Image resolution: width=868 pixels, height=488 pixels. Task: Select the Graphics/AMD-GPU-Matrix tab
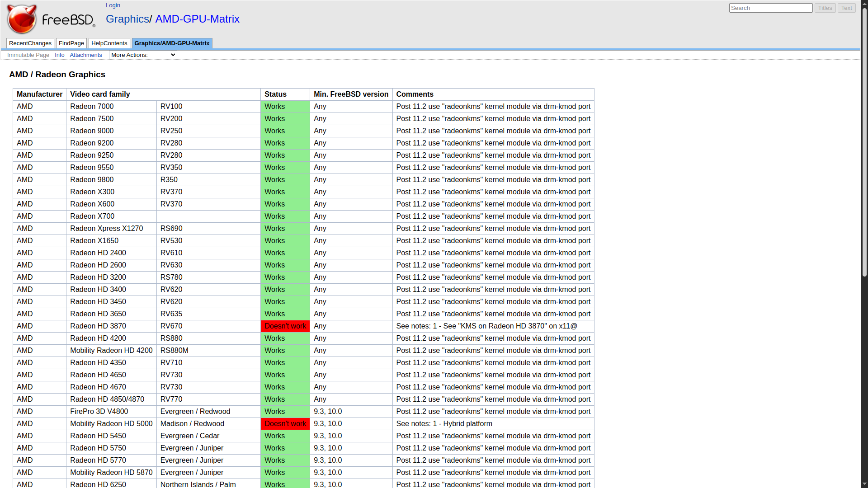point(172,43)
